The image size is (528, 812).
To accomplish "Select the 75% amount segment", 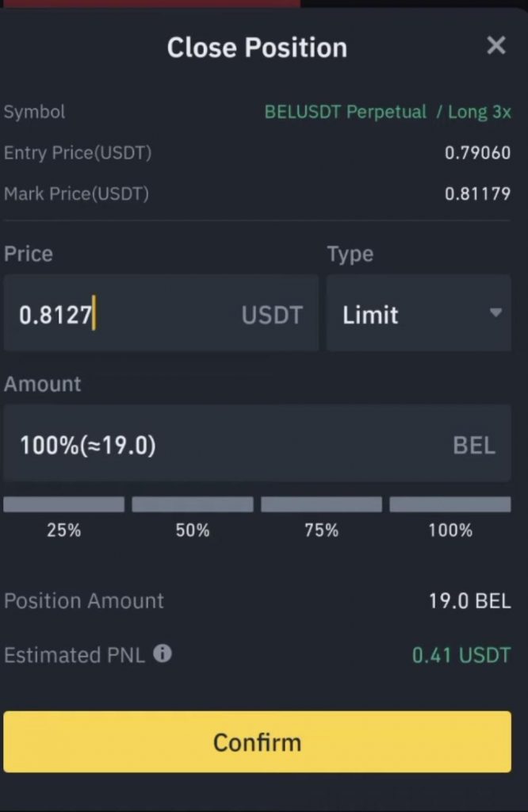I will point(321,504).
